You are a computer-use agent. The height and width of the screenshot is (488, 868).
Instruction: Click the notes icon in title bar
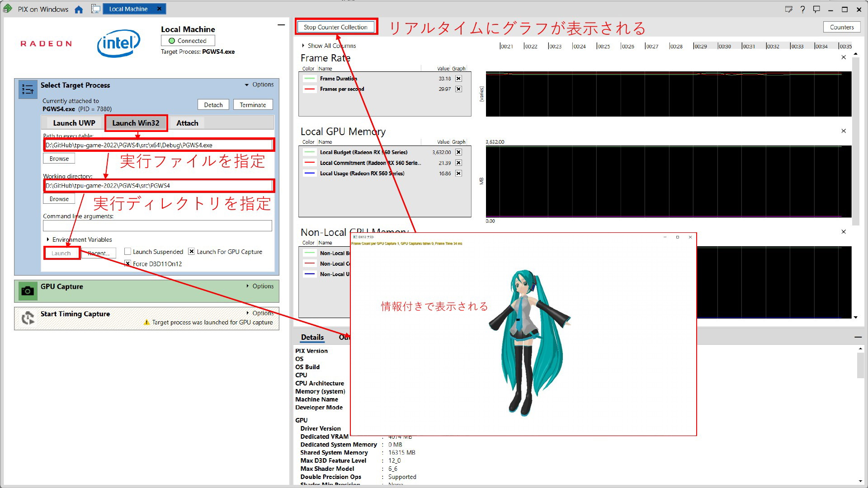pos(789,9)
